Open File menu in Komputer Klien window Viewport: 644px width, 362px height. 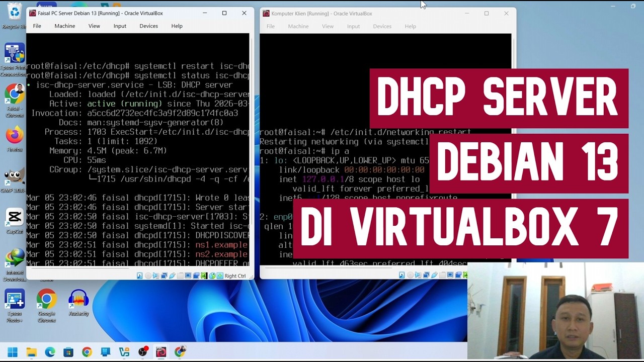click(271, 26)
